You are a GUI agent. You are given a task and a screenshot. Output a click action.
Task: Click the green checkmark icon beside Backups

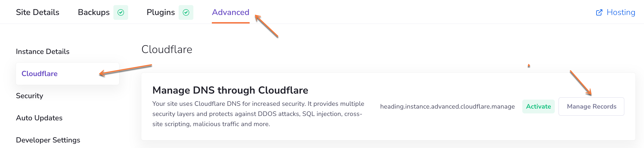point(121,12)
